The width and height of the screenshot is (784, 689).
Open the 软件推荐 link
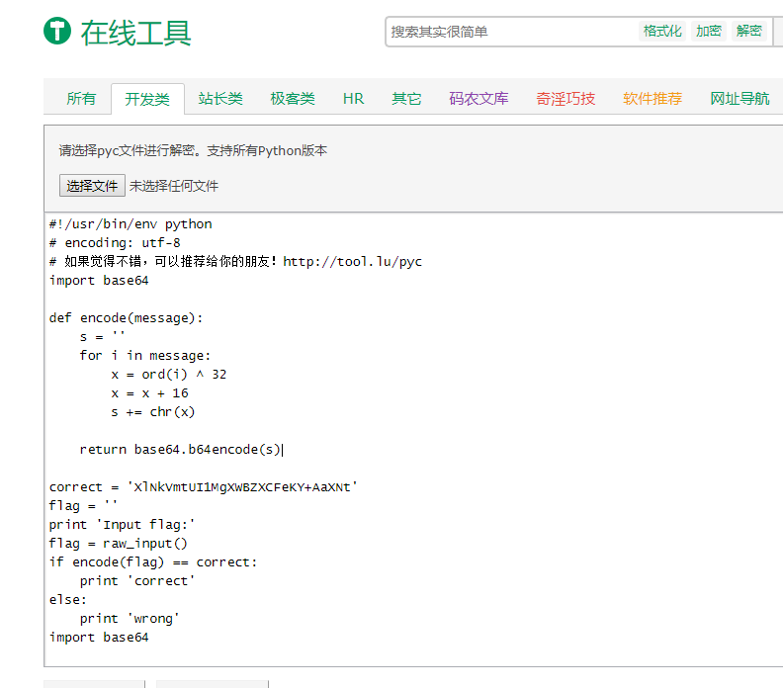(653, 99)
